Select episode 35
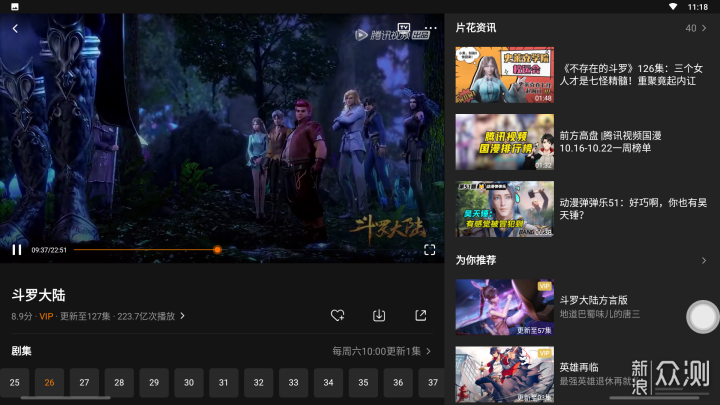This screenshot has height=405, width=720. click(x=363, y=382)
